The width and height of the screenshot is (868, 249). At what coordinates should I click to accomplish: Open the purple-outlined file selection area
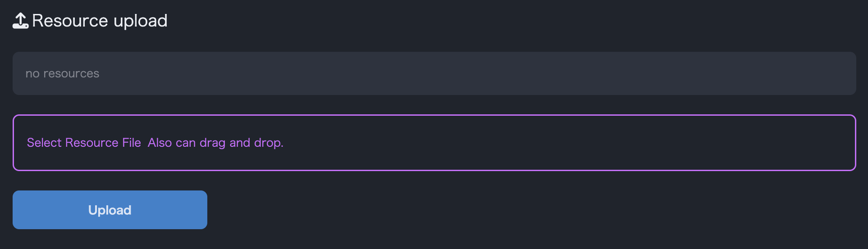(434, 143)
